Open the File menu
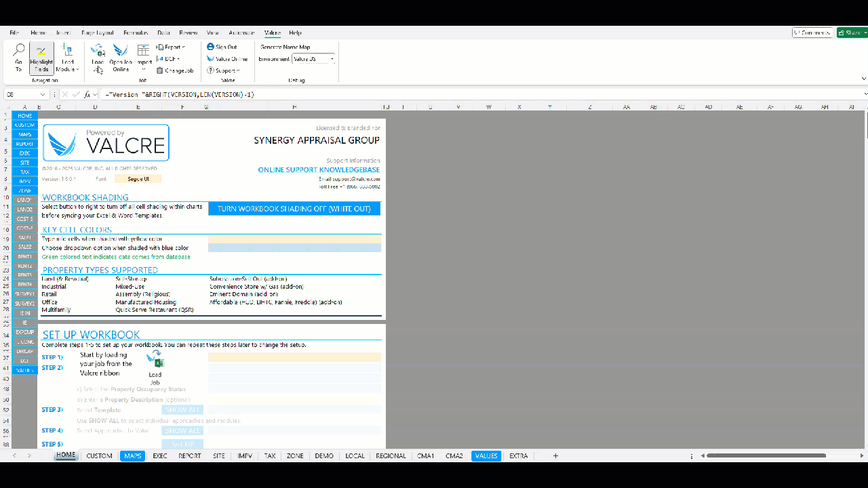Screen dimensions: 868x488 [14, 33]
